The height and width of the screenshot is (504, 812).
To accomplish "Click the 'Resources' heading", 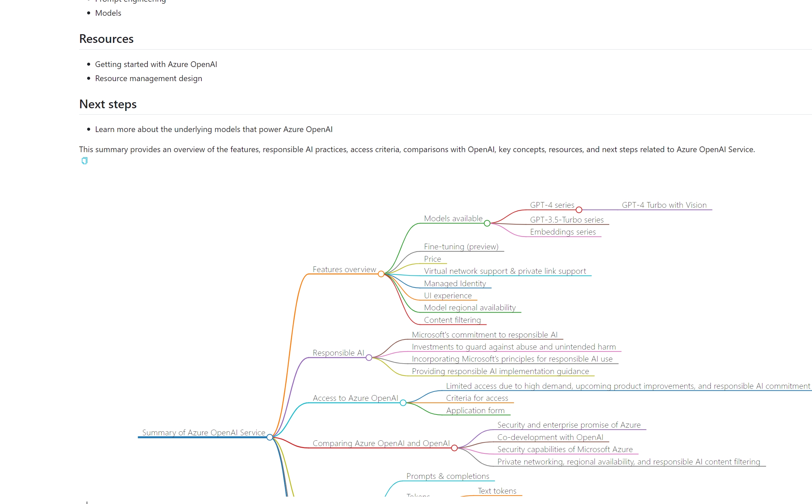I will (x=106, y=39).
